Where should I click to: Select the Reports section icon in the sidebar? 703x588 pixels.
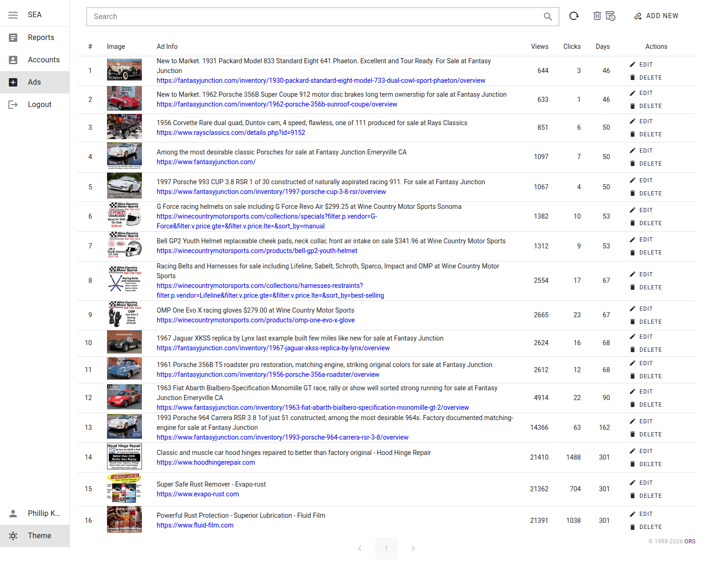click(13, 37)
